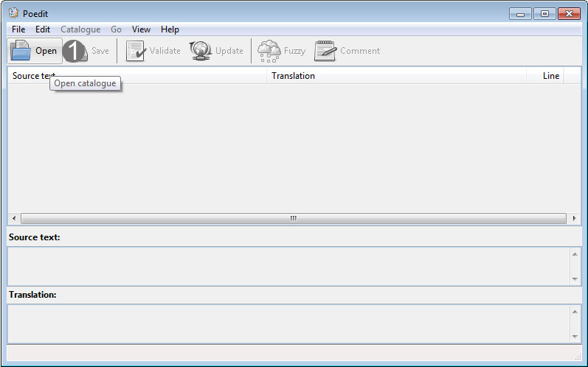Open the Go menu
The width and height of the screenshot is (588, 367).
116,29
